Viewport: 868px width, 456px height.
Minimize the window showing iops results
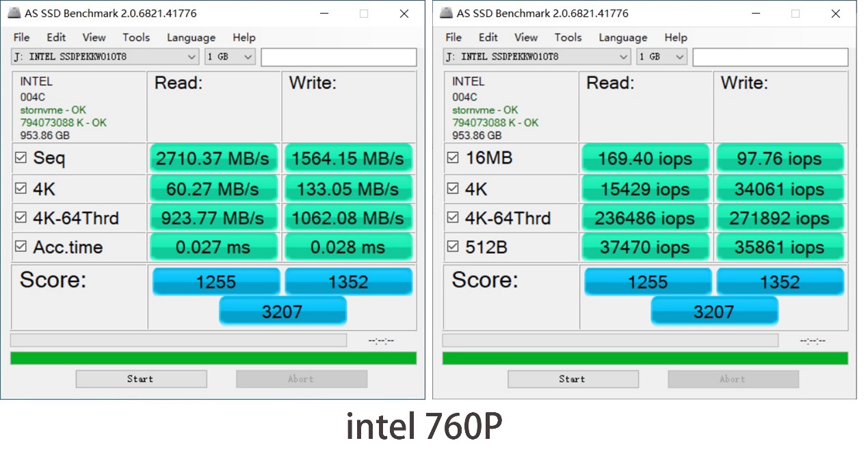click(755, 14)
